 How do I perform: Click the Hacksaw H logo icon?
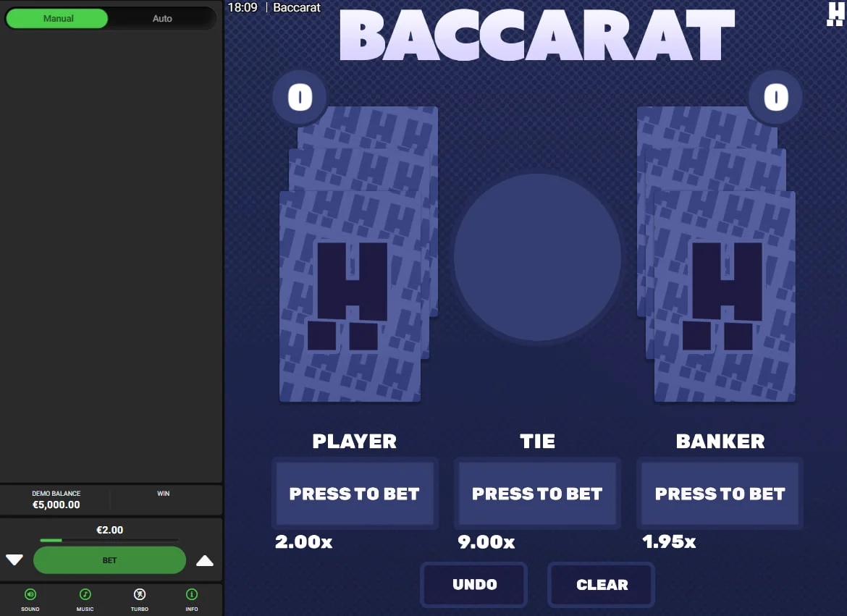(x=835, y=14)
